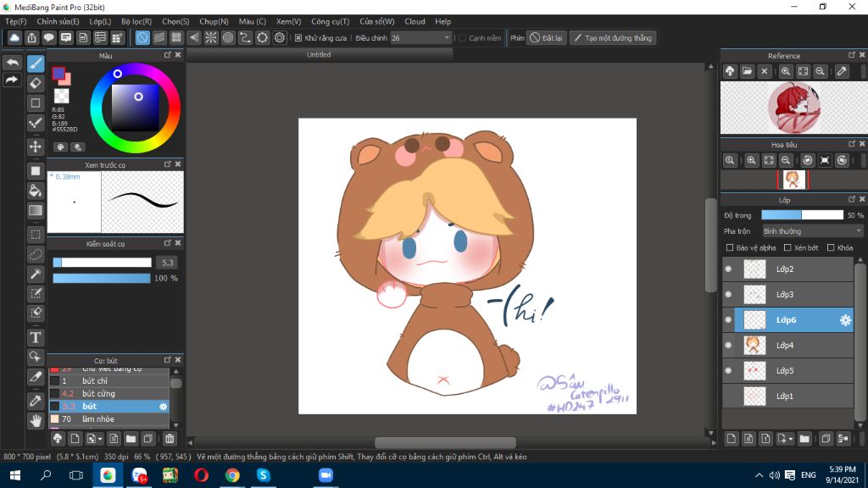The width and height of the screenshot is (868, 488).
Task: Delete brush with the trash icon
Action: click(x=170, y=439)
